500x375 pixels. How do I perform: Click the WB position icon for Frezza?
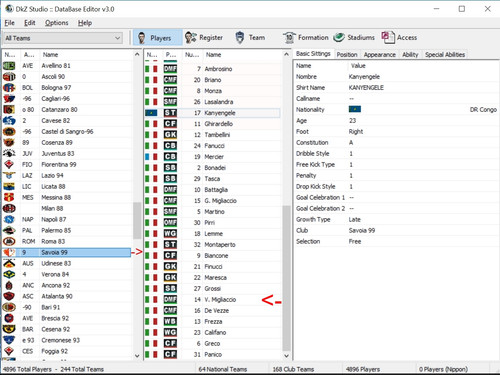(170, 322)
